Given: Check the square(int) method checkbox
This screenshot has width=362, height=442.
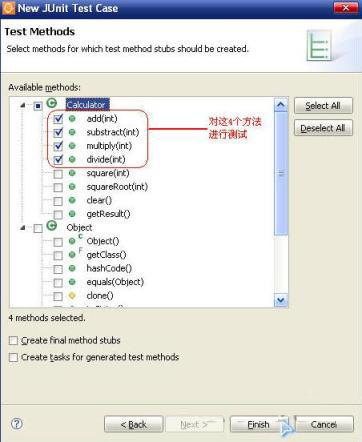Looking at the screenshot, I should pos(58,174).
